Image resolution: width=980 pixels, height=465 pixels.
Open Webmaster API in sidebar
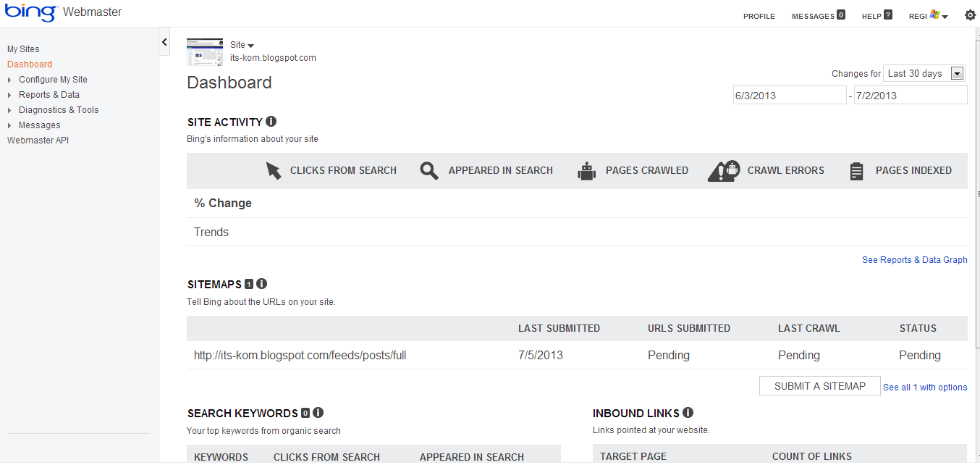(x=38, y=141)
